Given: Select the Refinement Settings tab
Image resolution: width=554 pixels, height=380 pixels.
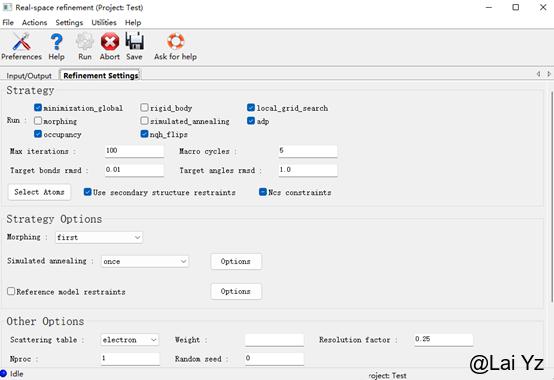Looking at the screenshot, I should (101, 75).
